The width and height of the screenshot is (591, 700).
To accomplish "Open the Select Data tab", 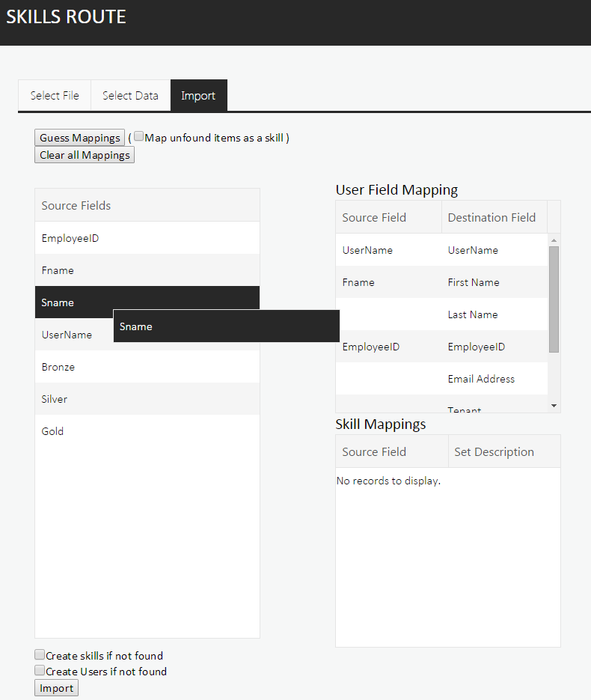I will coord(130,96).
